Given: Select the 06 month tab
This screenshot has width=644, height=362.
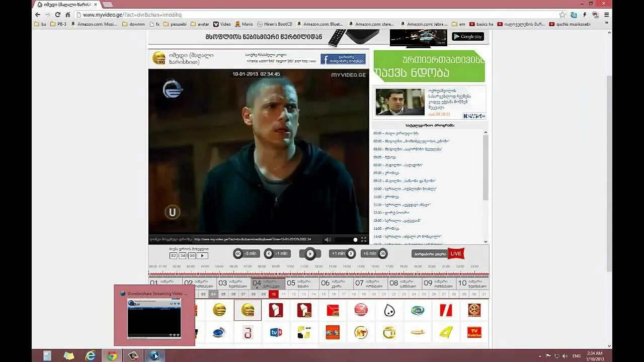Looking at the screenshot, I should point(337,283).
